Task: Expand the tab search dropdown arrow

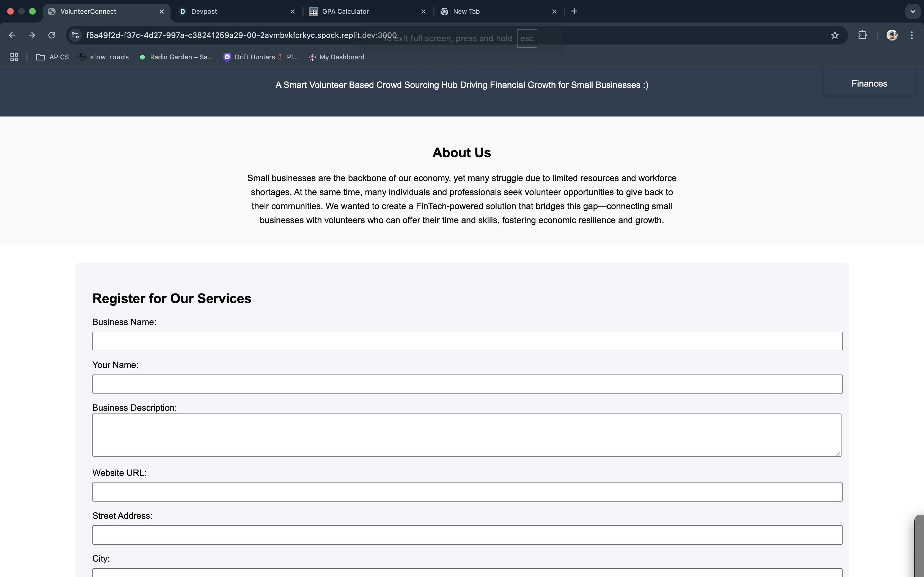Action: (x=912, y=12)
